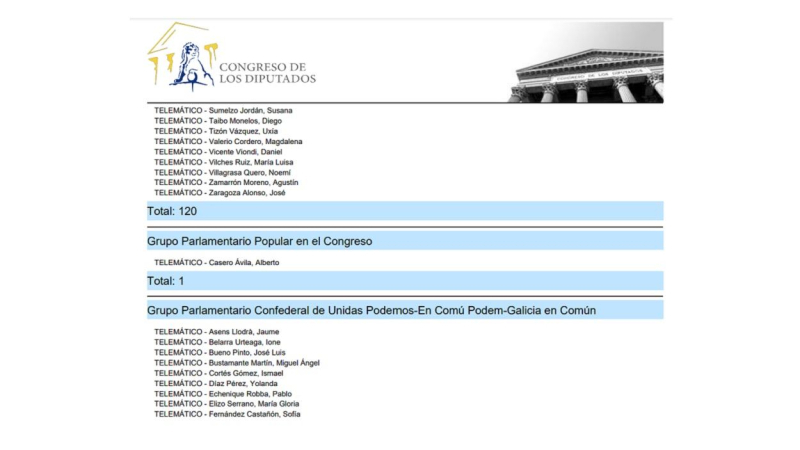Select the row 'Díaz Pérez, Yolanda'
Screen dimensions: 800x450
click(x=216, y=384)
